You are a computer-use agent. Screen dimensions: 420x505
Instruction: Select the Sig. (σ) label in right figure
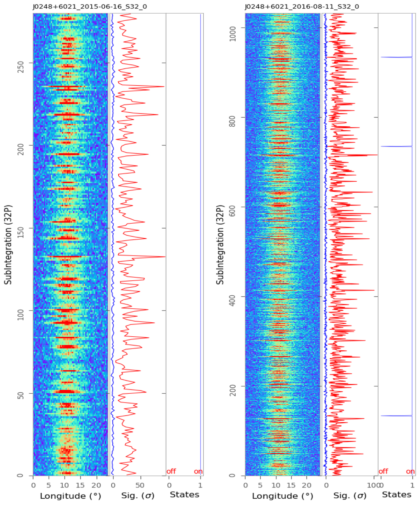pos(350,496)
